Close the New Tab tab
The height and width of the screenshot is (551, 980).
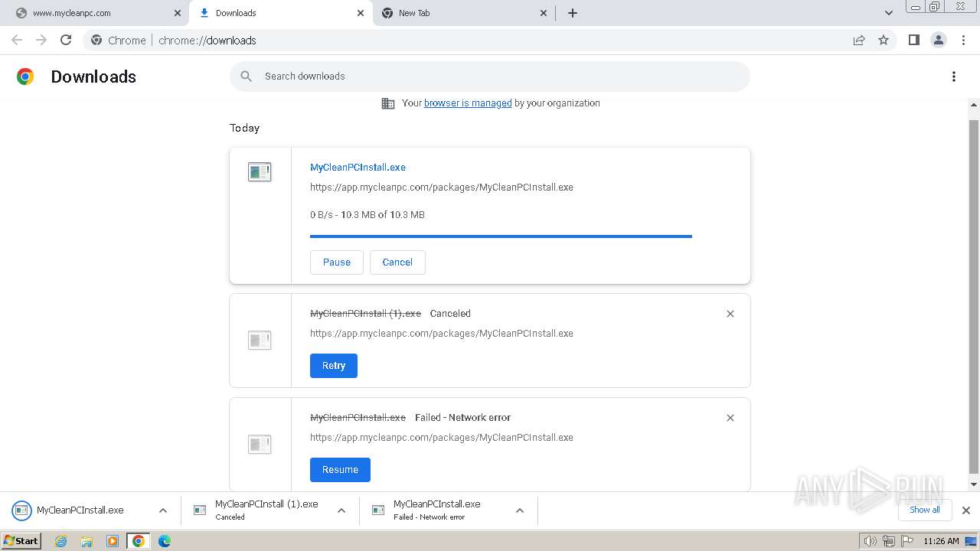click(x=544, y=13)
